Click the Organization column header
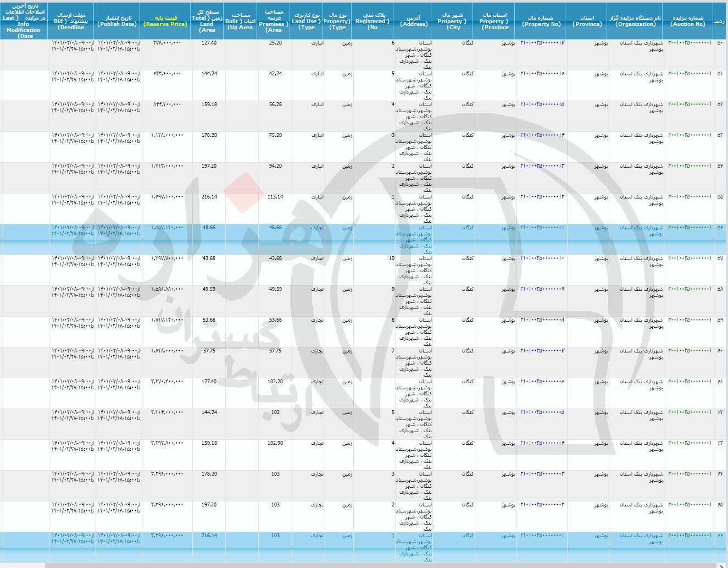 click(x=636, y=21)
